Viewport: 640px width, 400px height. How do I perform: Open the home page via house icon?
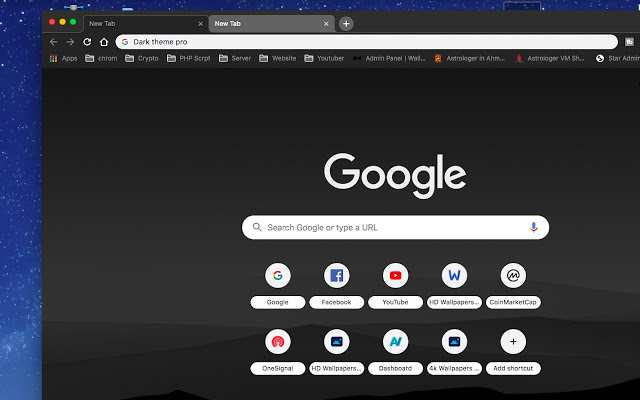point(104,42)
